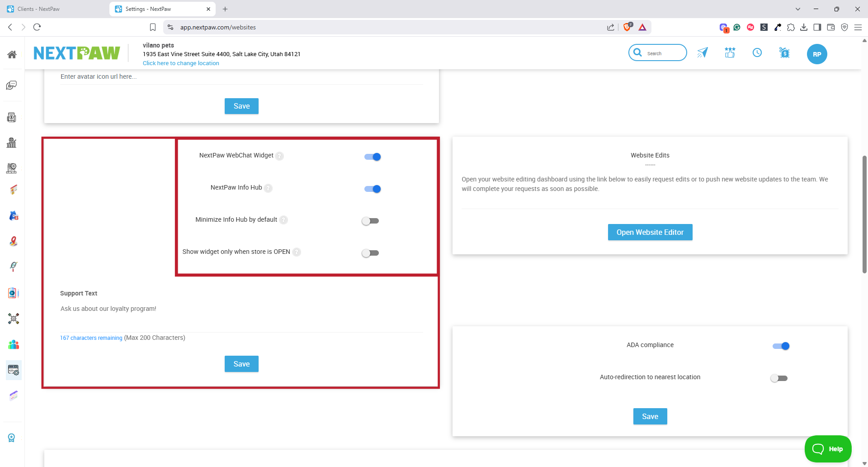Enable Show widget only when store is OPEN

pos(370,253)
